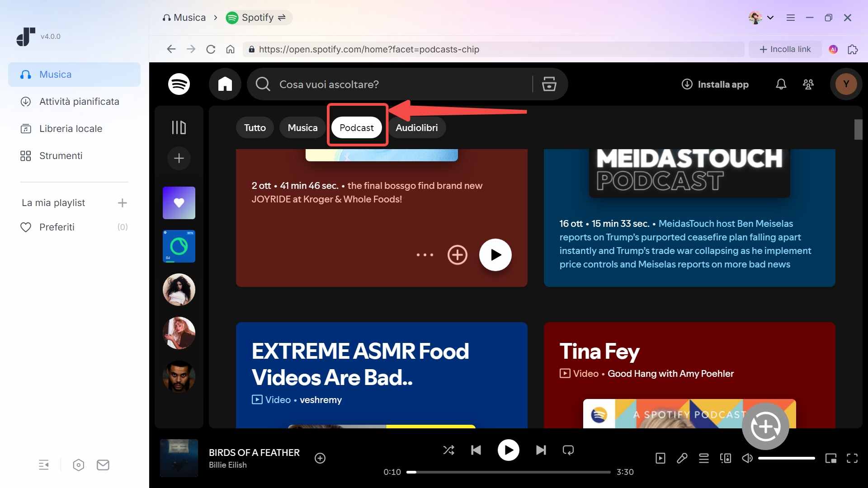Click the Incolla link button
Screen dimensions: 868x488
pos(785,49)
